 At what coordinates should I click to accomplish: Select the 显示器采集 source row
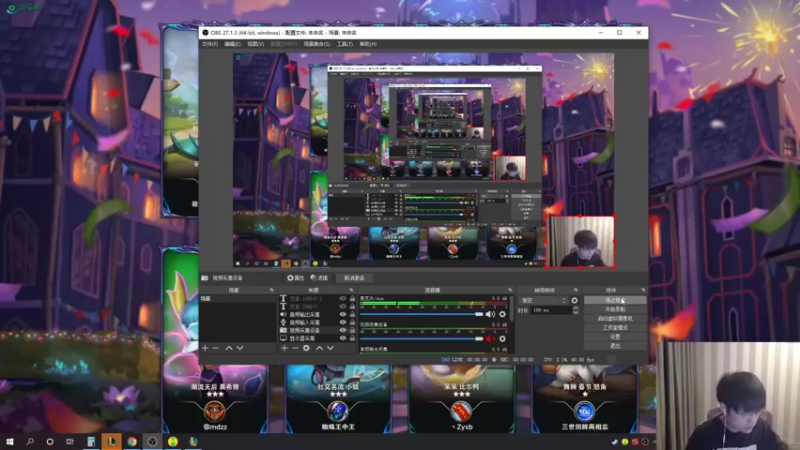pos(317,338)
